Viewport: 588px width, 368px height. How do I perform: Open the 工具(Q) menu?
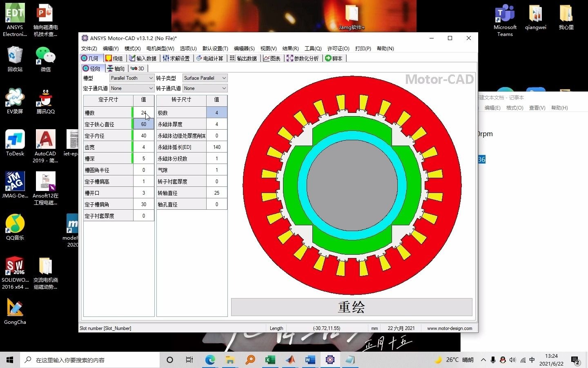tap(313, 49)
